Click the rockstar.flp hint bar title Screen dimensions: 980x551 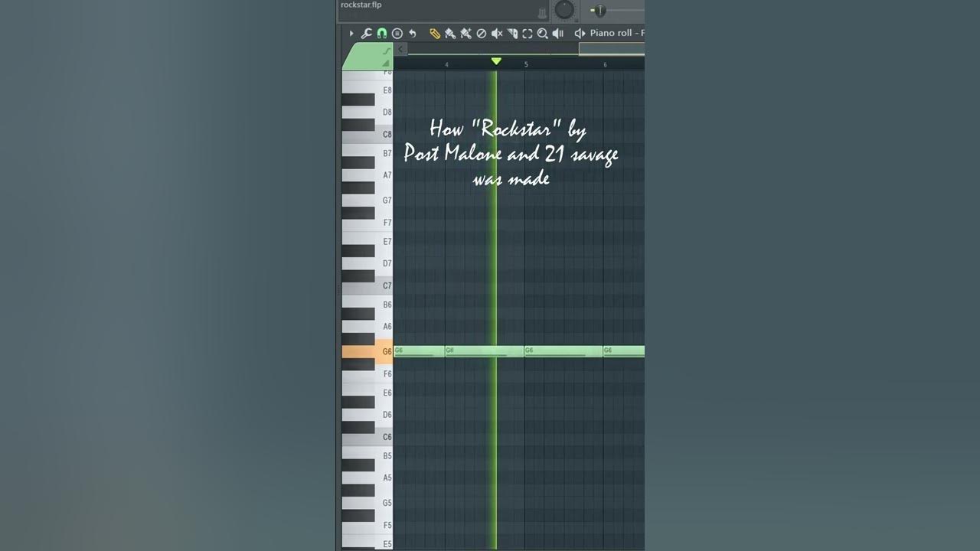point(361,5)
